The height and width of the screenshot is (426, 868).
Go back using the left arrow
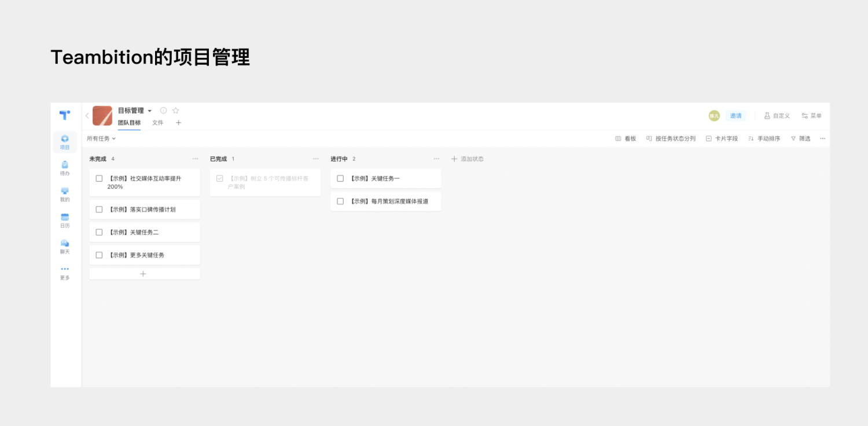click(87, 115)
